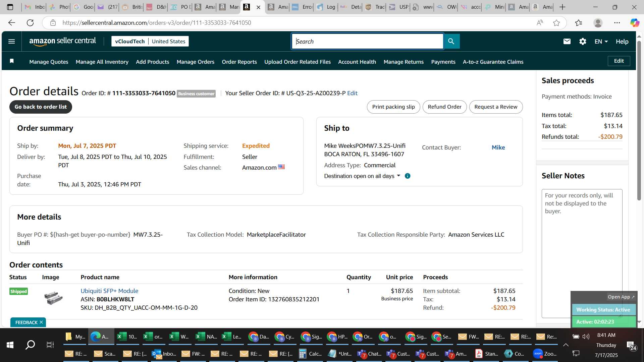Screen dimensions: 644x362
Task: Click the Shipped status badge
Action: (18, 291)
